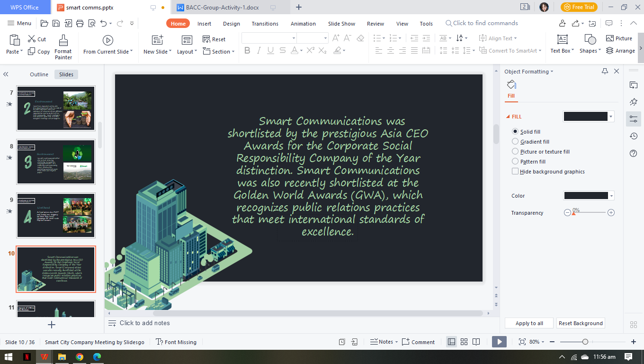Click the Paste clipboard icon
Image resolution: width=644 pixels, height=364 pixels.
tap(15, 40)
